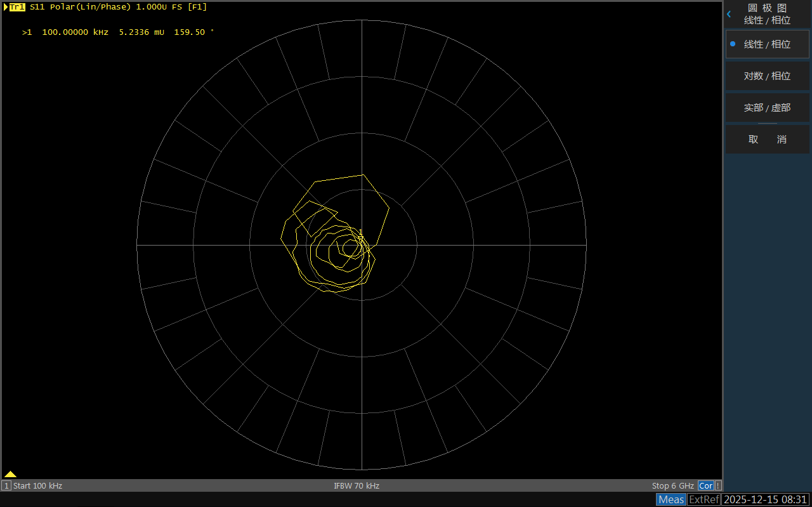
Task: Click the Start 100 kHz field
Action: pyautogui.click(x=38, y=486)
